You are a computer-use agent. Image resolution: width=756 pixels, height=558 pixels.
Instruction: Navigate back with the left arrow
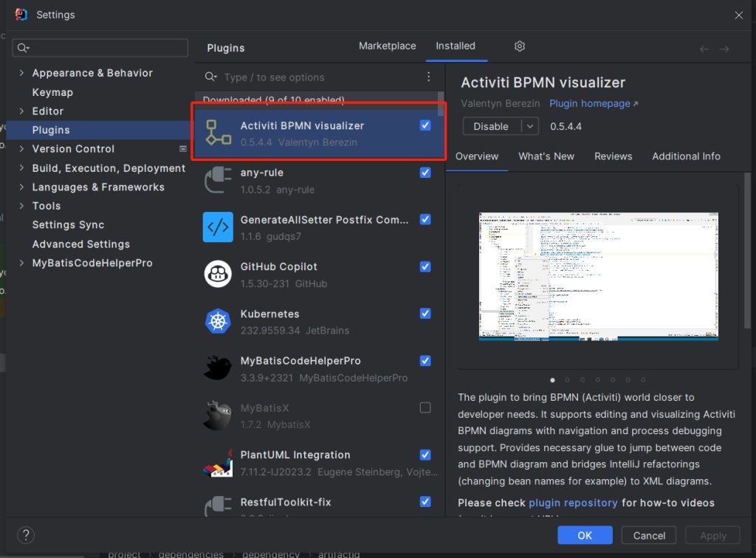pos(704,49)
